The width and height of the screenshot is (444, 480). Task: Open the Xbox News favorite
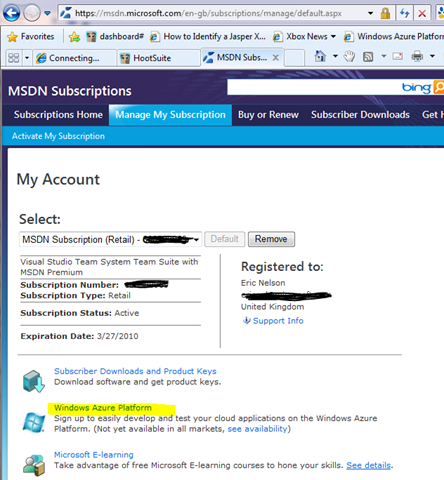click(300, 36)
